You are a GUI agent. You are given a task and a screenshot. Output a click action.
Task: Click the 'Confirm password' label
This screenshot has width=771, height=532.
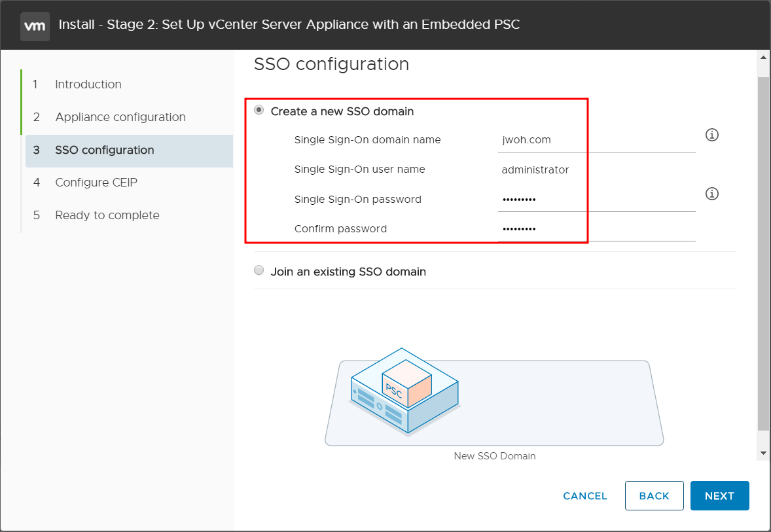pos(340,229)
